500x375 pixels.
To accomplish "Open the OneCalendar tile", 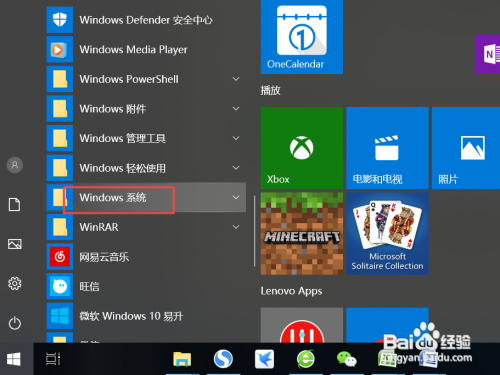I will point(302,37).
